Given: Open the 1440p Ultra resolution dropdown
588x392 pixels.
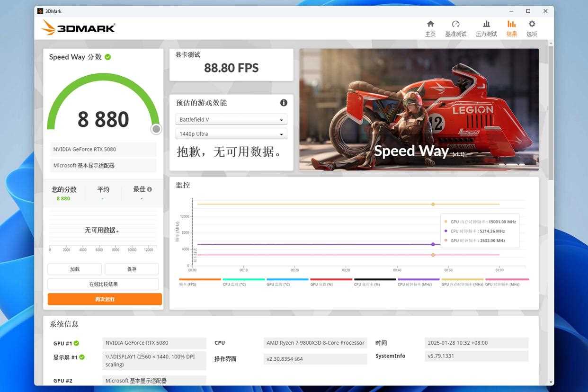Looking at the screenshot, I should [231, 134].
